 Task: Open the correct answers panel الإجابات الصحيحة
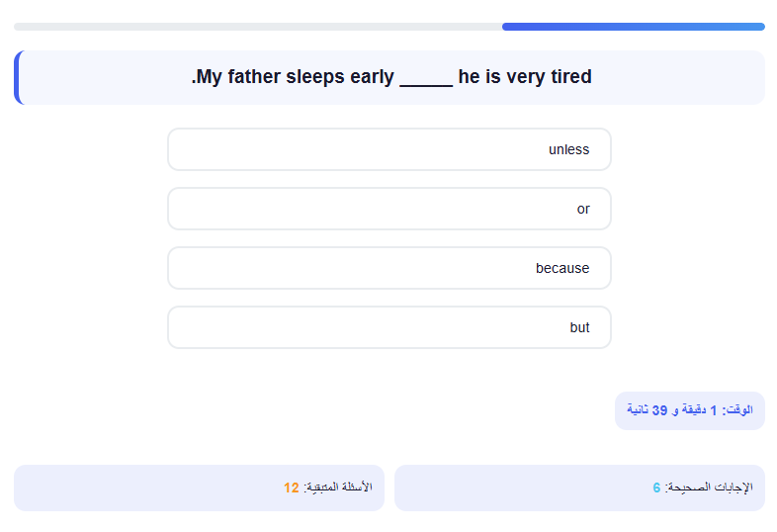[579, 488]
